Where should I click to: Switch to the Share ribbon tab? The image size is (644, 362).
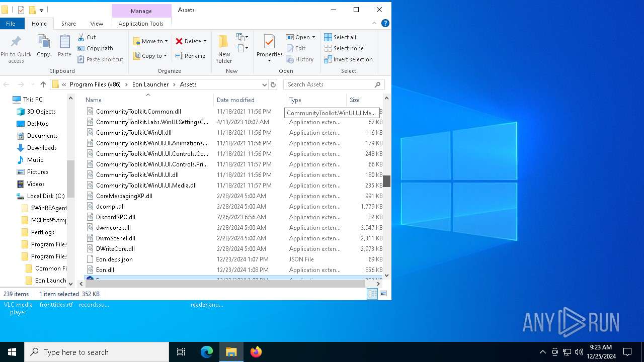[x=68, y=23]
